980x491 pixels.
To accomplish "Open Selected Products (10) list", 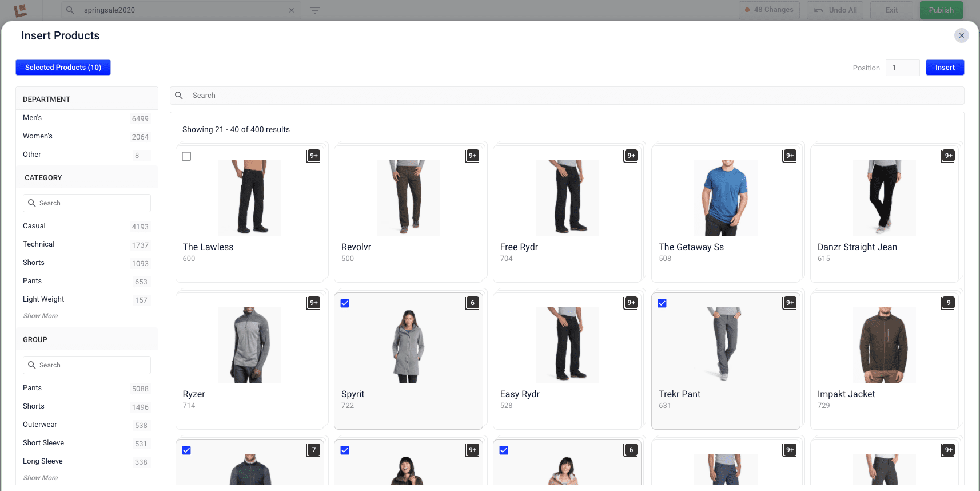I will 63,68.
